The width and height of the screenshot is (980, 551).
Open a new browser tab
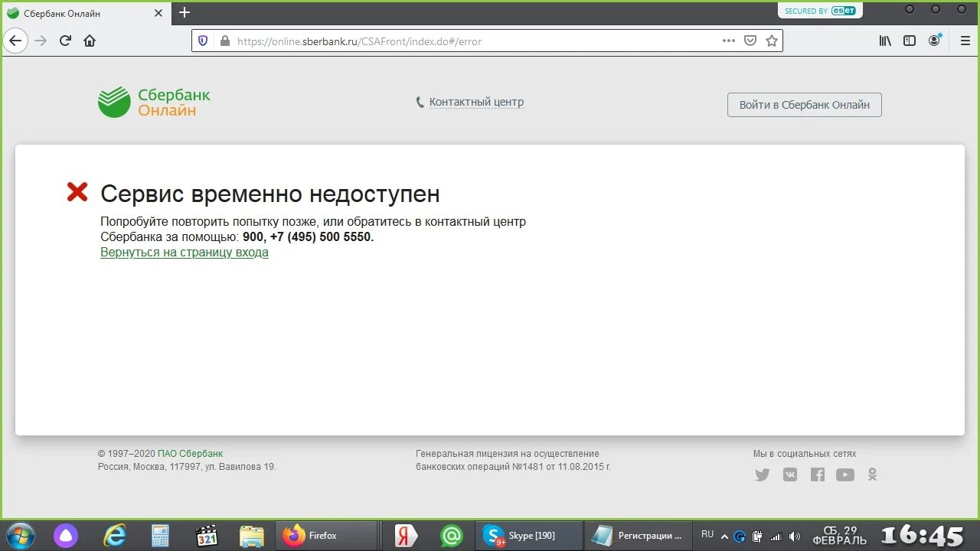click(185, 12)
